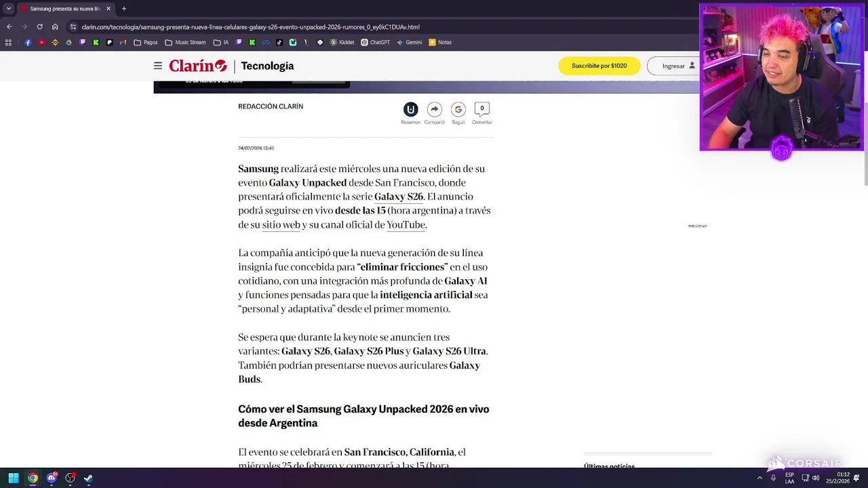Open the Meta bookmark icon
The width and height of the screenshot is (868, 488).
click(266, 42)
